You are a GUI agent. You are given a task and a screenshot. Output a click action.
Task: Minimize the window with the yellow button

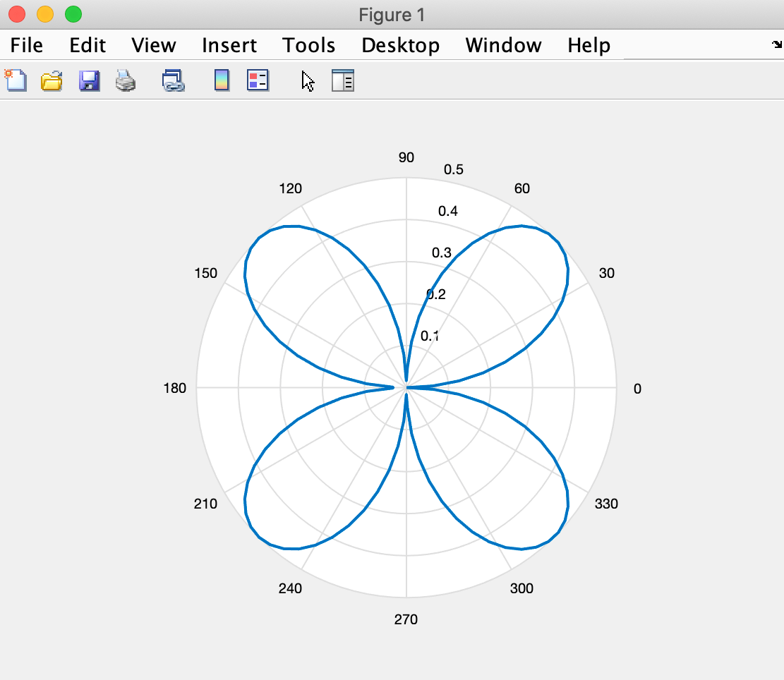pos(45,14)
